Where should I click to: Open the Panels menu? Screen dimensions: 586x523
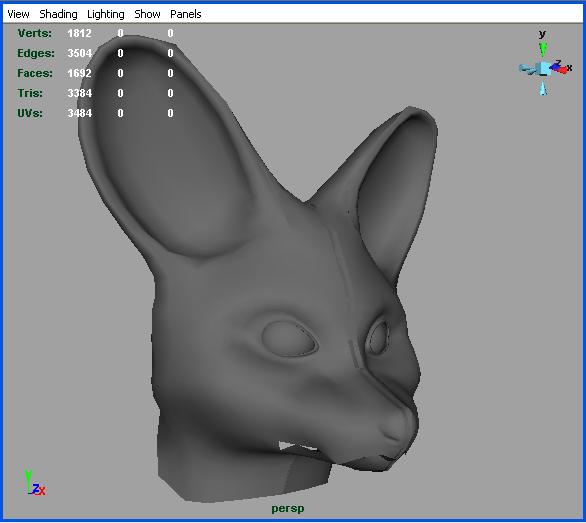click(x=186, y=14)
